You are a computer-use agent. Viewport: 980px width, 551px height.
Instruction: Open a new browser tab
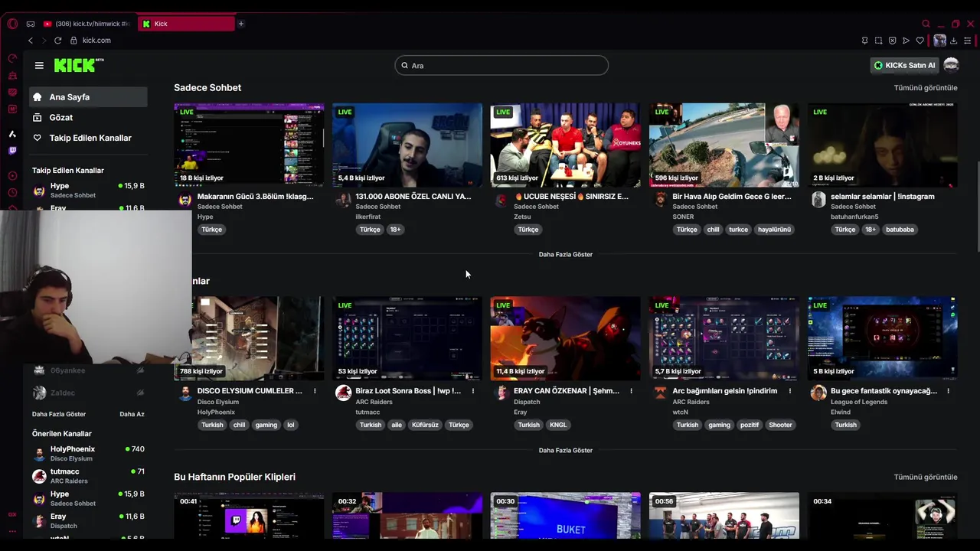point(240,24)
